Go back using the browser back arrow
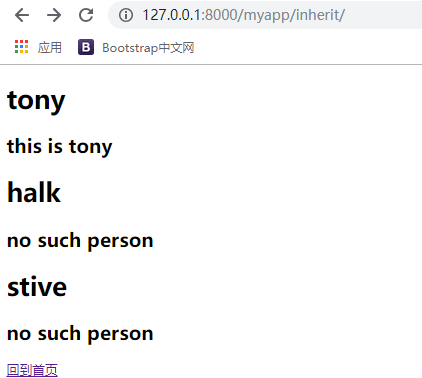 tap(22, 15)
